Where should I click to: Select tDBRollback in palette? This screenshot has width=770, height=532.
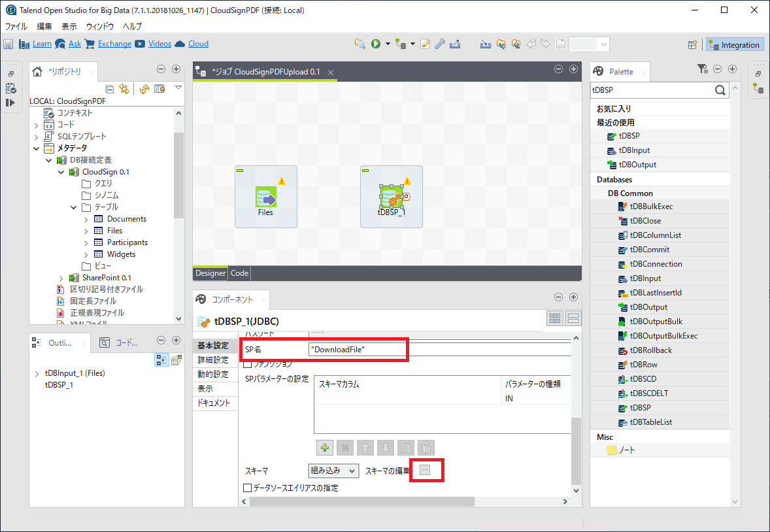650,350
